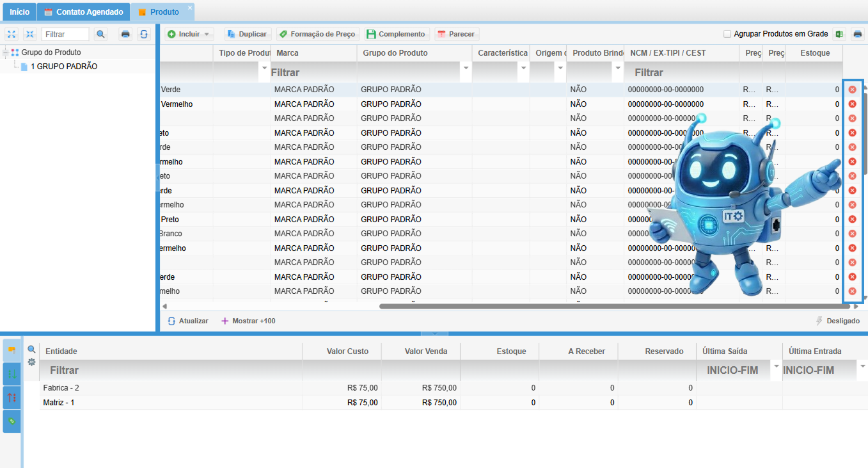The width and height of the screenshot is (868, 468).
Task: Click the gear settings icon beside the Entidade grid
Action: (31, 362)
